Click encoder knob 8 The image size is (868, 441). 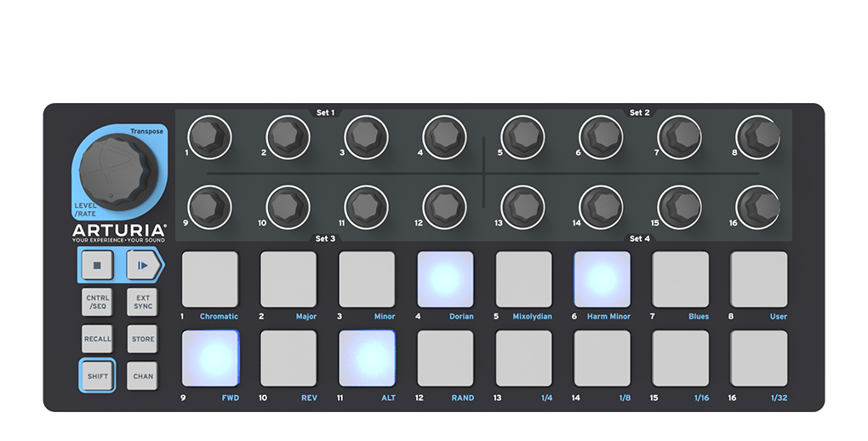pyautogui.click(x=758, y=137)
